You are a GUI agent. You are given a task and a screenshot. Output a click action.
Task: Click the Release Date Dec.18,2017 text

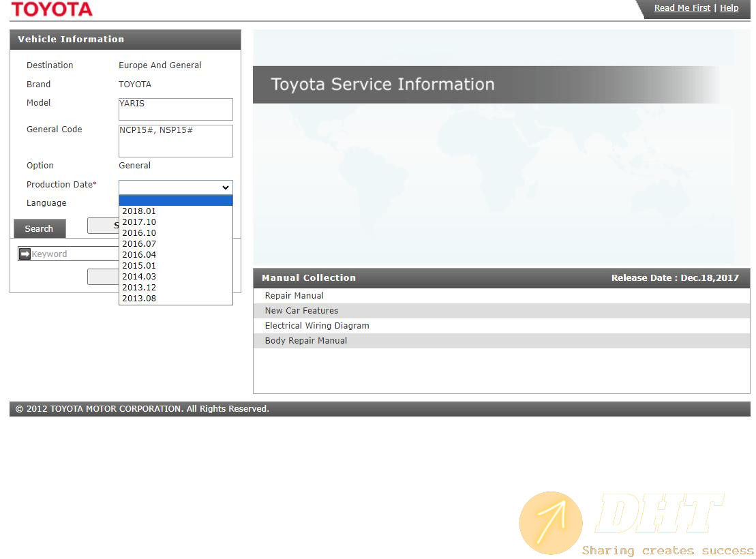(x=675, y=278)
